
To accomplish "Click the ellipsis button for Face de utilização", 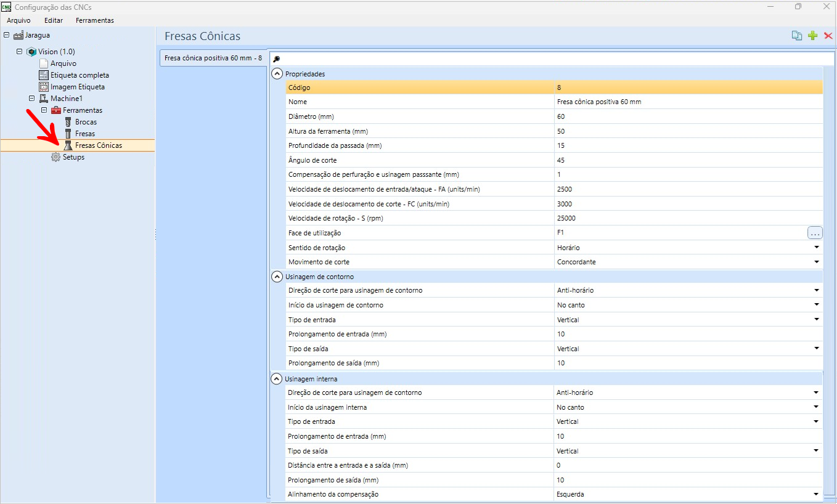I will click(815, 233).
